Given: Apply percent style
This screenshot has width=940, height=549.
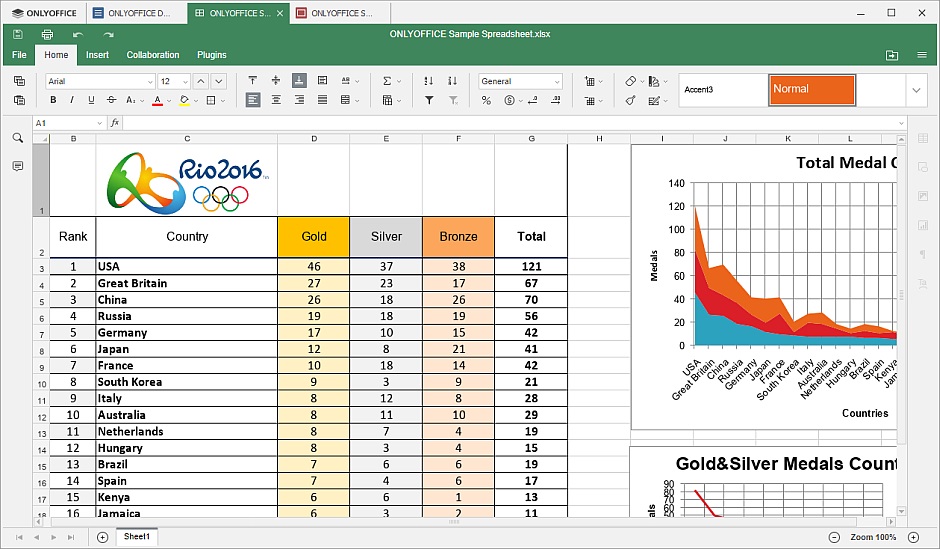Looking at the screenshot, I should click(486, 100).
